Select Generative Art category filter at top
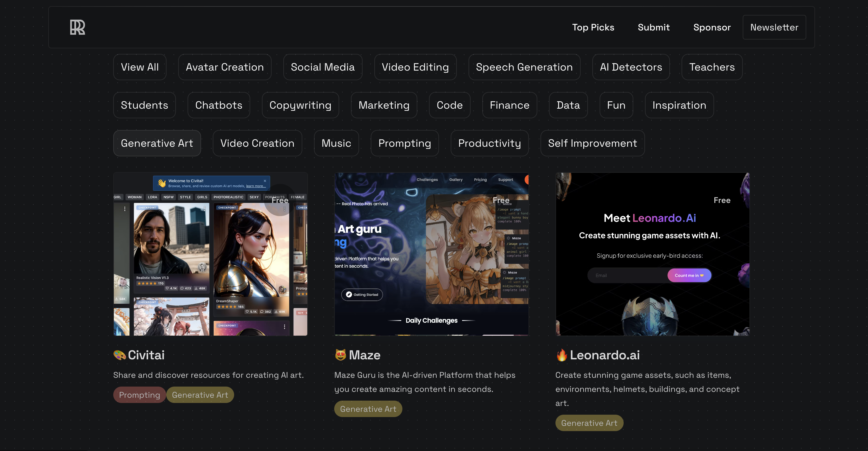This screenshot has height=451, width=868. tap(157, 143)
